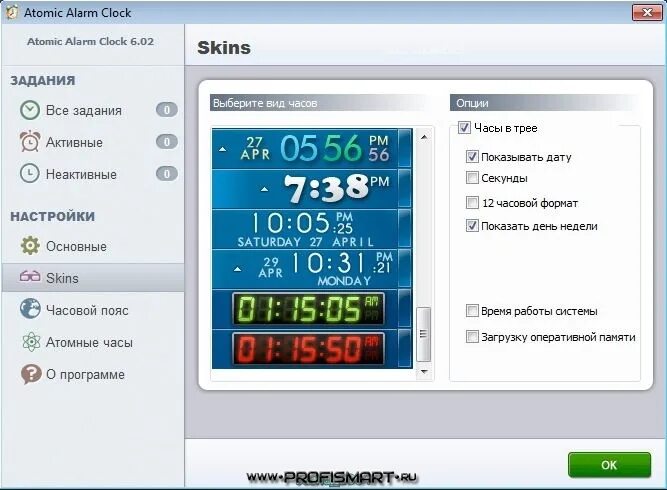
Task: Select the Skins sidebar entry
Action: pyautogui.click(x=93, y=278)
